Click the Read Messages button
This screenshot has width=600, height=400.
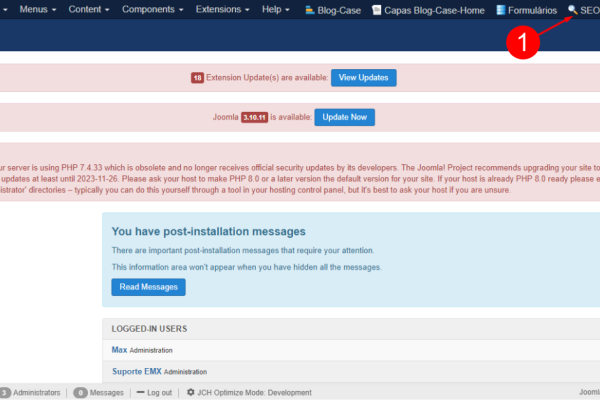pos(148,287)
